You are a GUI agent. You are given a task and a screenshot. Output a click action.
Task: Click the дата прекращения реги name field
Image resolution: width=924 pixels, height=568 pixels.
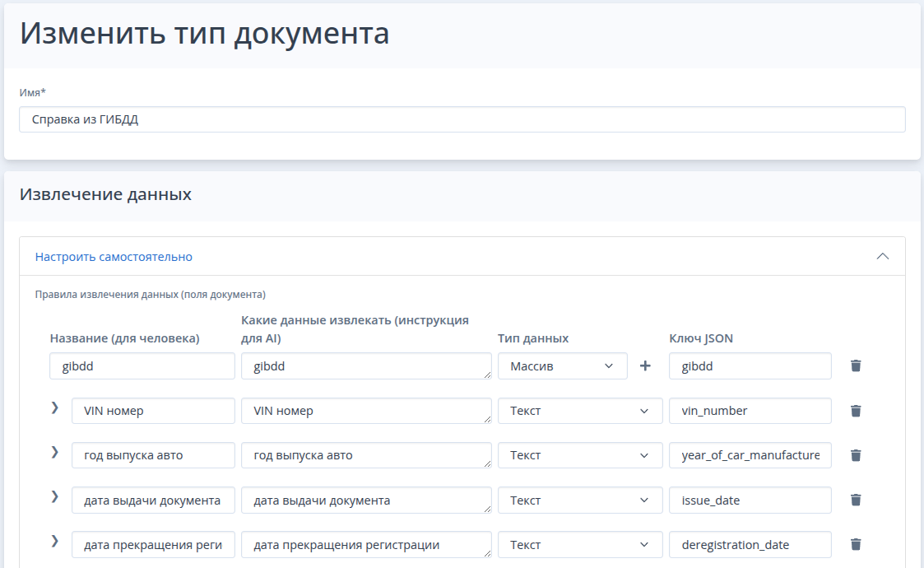coord(153,544)
